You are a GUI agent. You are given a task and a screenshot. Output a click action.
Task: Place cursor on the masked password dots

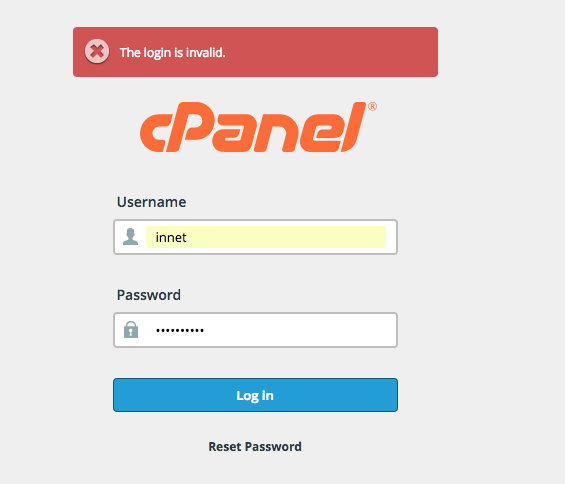[x=180, y=330]
